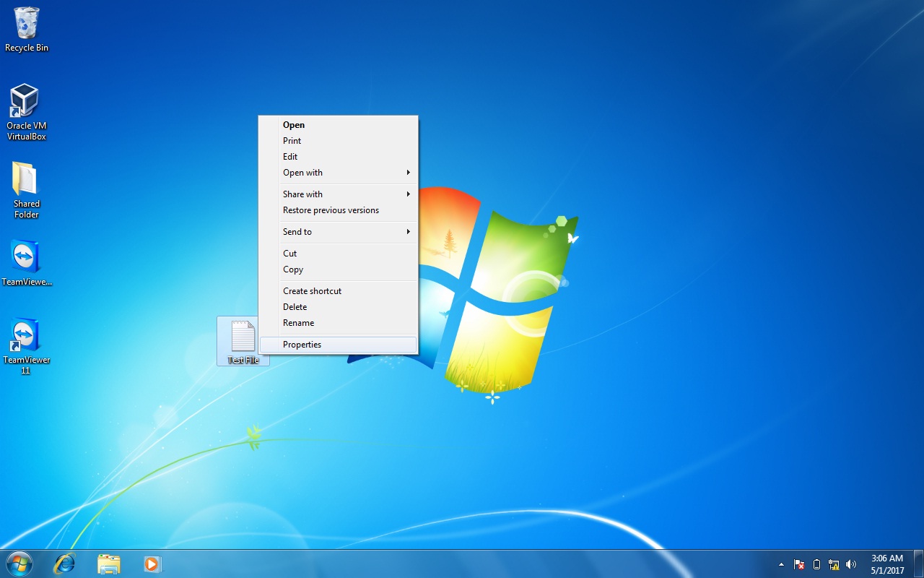Expand the Share with submenu
The image size is (924, 578).
click(x=339, y=194)
